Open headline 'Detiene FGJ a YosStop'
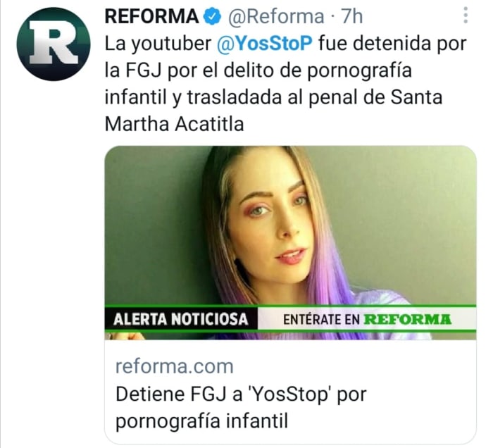 tap(241, 394)
